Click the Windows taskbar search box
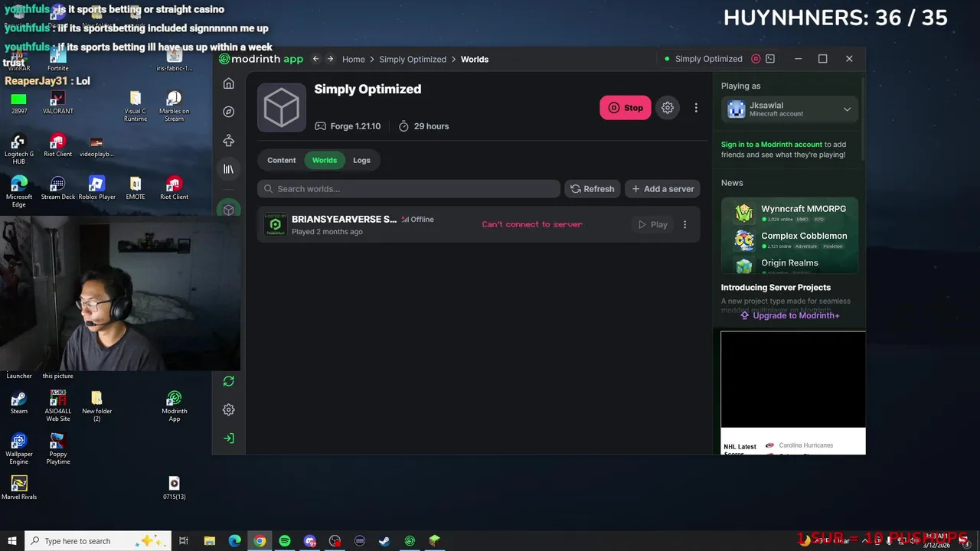 tap(100, 541)
